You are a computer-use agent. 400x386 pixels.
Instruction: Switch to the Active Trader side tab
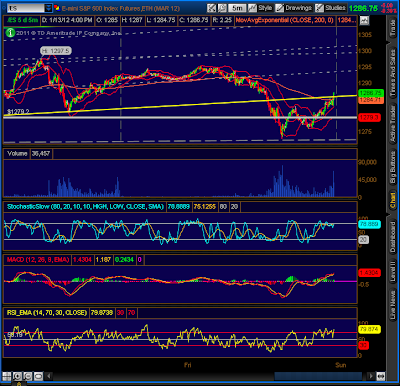393,123
